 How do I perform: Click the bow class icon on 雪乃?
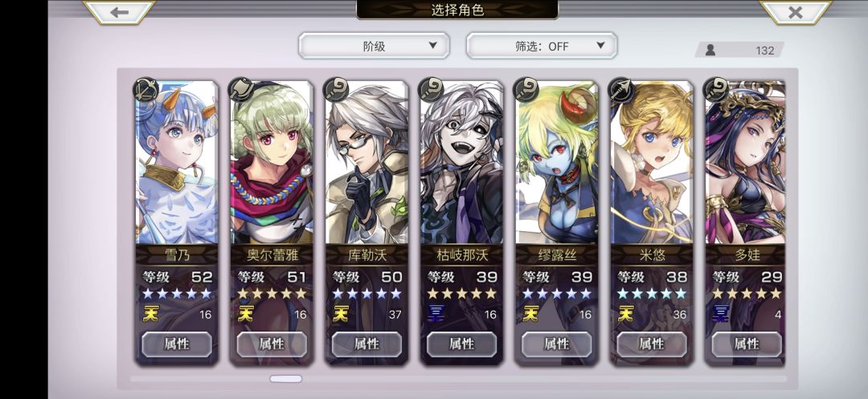pyautogui.click(x=146, y=90)
